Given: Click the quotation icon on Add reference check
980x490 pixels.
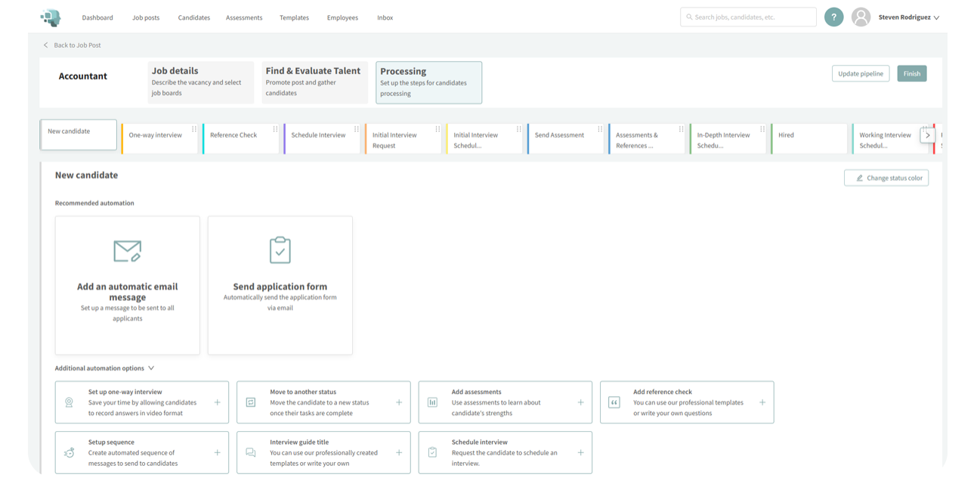Looking at the screenshot, I should pyautogui.click(x=615, y=402).
